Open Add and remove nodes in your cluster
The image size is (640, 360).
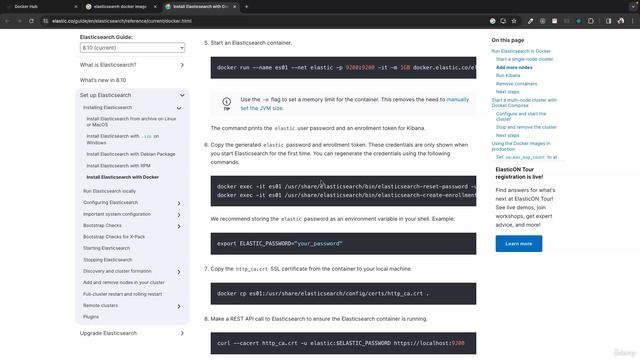tap(124, 282)
